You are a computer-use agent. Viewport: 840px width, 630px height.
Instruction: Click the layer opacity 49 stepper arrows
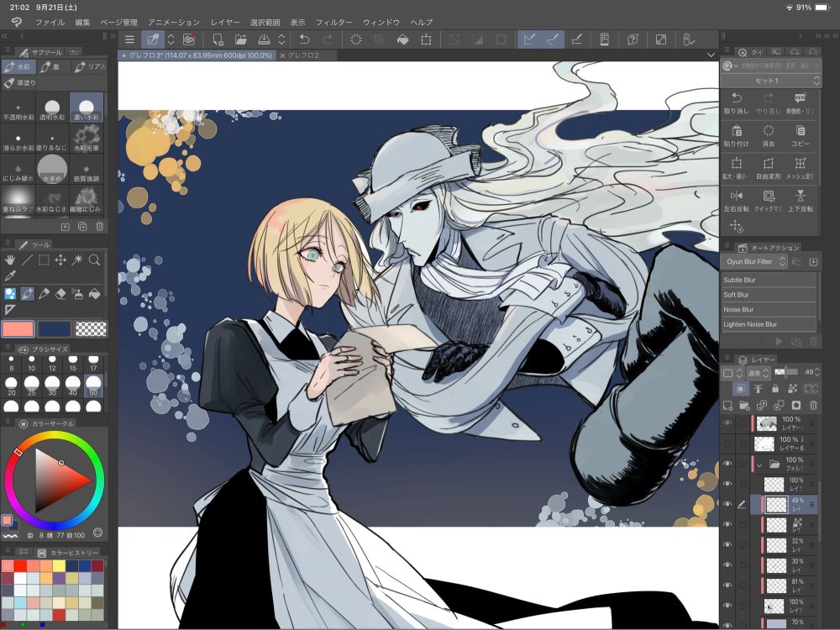[x=817, y=372]
